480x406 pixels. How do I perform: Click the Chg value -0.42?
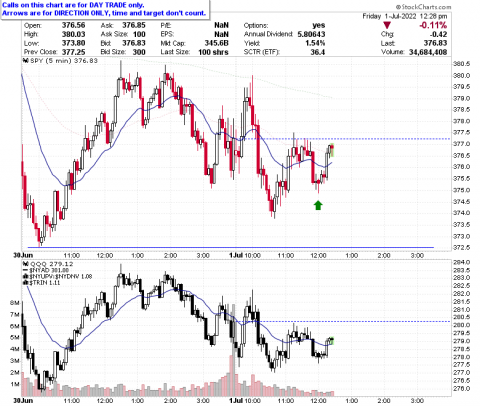pyautogui.click(x=438, y=34)
